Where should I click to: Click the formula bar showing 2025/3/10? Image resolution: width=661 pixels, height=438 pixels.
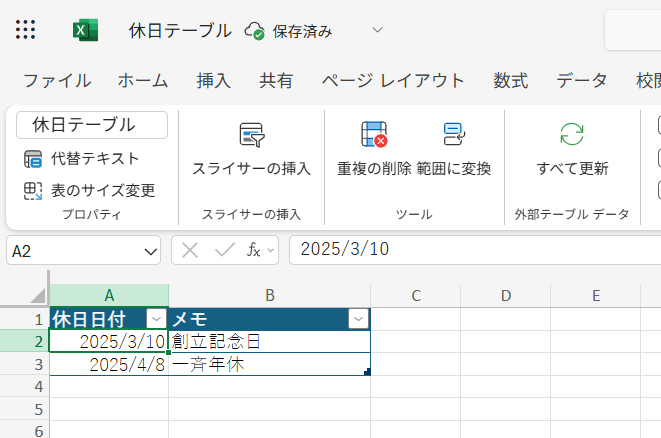tap(475, 250)
